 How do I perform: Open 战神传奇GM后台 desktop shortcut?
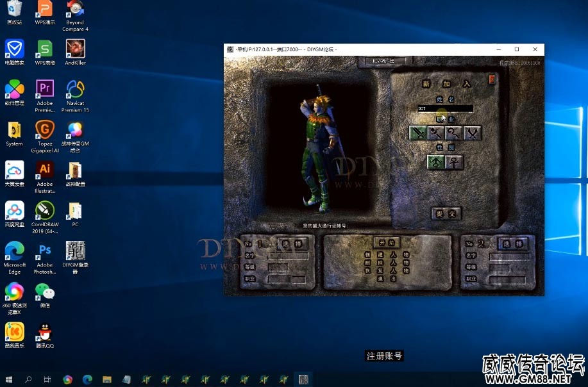76,136
